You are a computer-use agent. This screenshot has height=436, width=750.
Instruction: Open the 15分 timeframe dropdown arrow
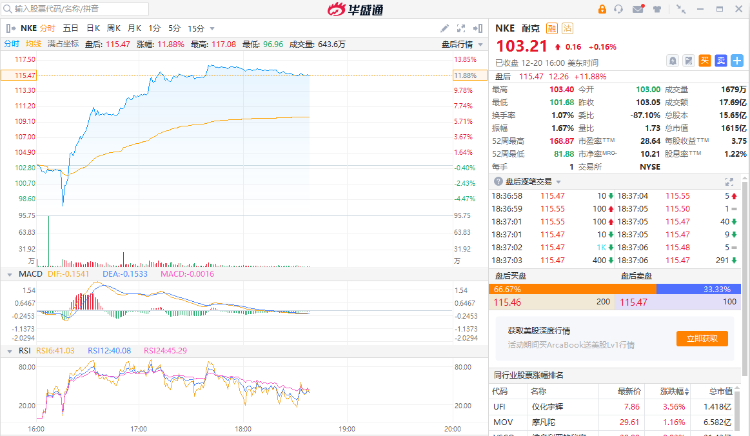pyautogui.click(x=212, y=28)
